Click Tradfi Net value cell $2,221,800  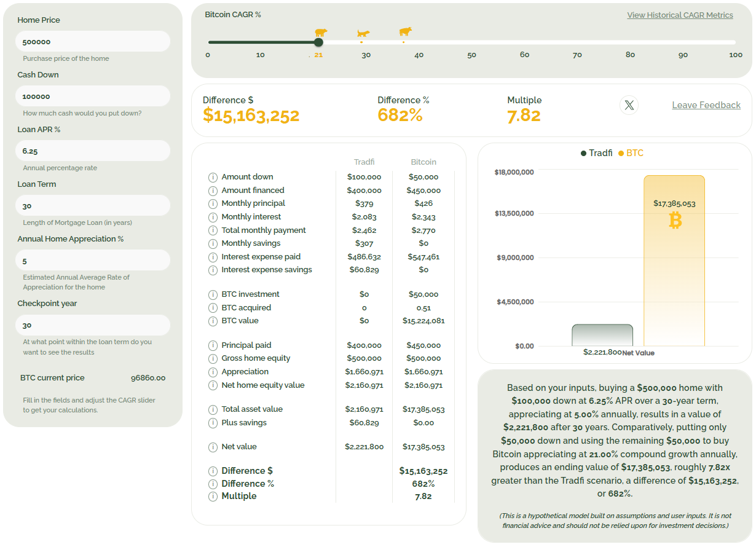pyautogui.click(x=364, y=447)
